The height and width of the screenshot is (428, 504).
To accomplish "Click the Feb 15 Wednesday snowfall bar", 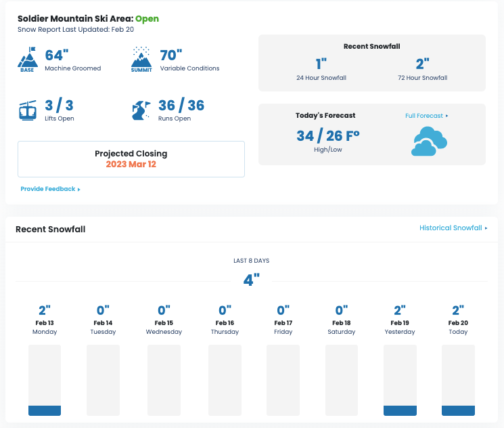I will tap(164, 380).
